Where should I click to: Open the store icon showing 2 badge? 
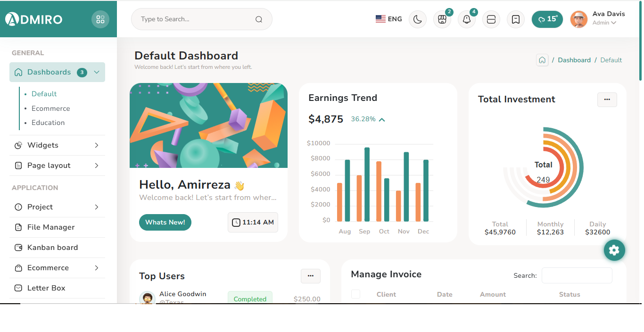442,19
